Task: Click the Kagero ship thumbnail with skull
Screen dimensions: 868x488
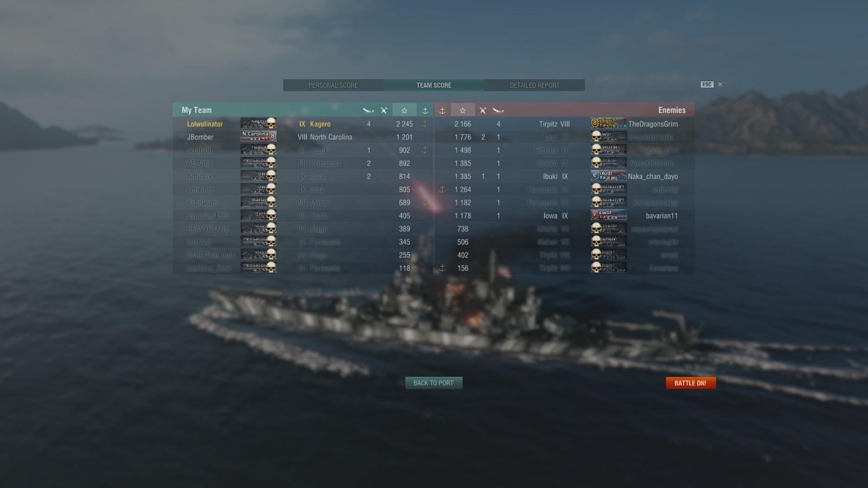Action: tap(258, 124)
